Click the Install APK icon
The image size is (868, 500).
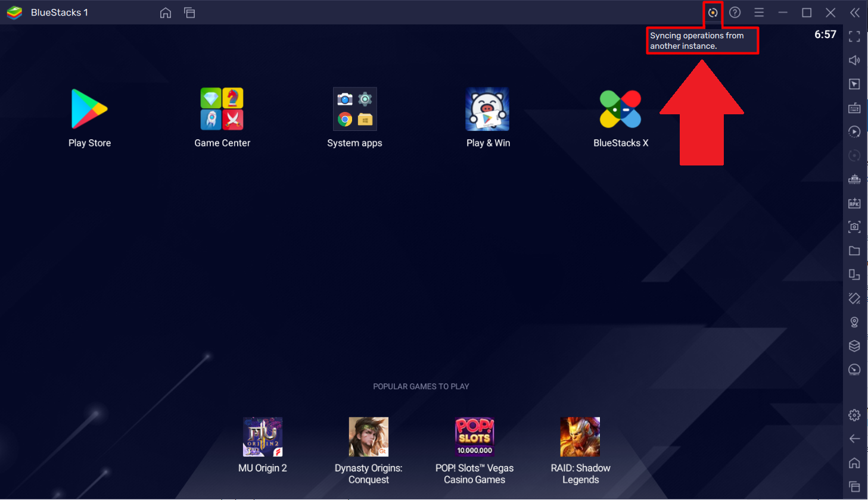click(x=854, y=203)
